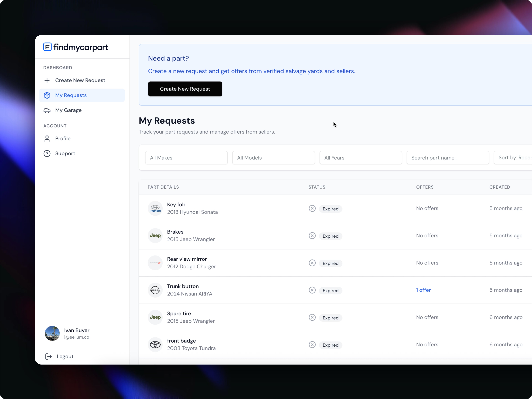Click No offers in the Spare tire row

click(x=427, y=318)
